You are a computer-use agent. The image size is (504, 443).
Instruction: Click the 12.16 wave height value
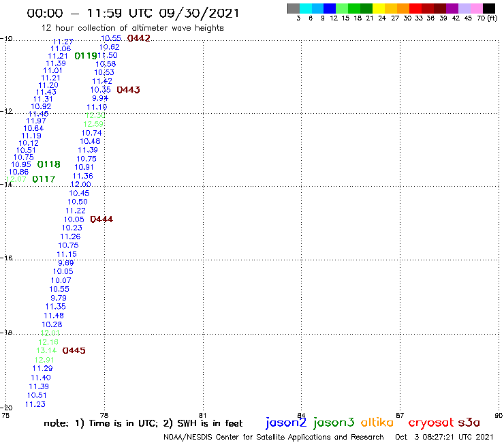(48, 342)
